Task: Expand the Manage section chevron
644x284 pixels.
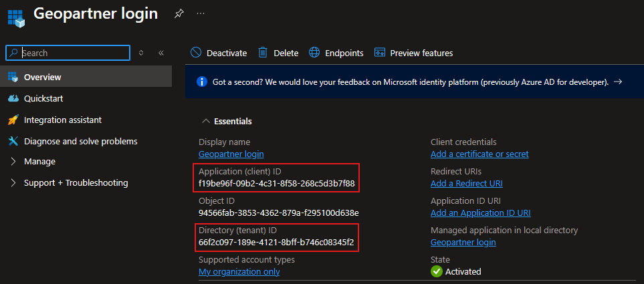Action: coord(13,161)
